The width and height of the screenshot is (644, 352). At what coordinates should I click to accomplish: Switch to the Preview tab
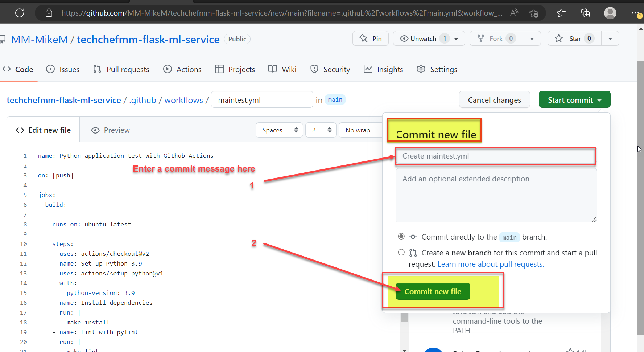[110, 130]
